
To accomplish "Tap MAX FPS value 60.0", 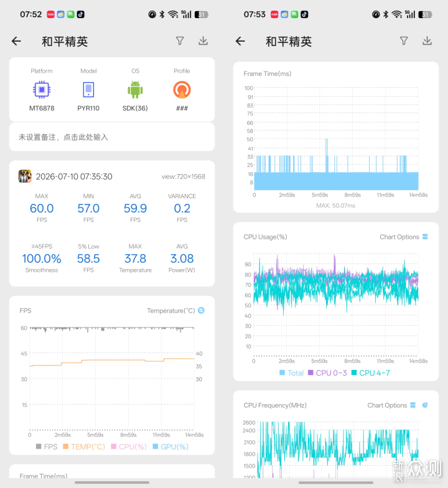I will 42,208.
